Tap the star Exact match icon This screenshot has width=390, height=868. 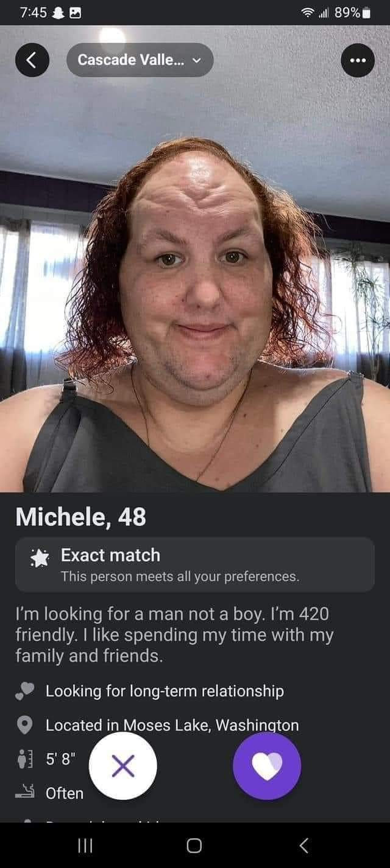[40, 556]
